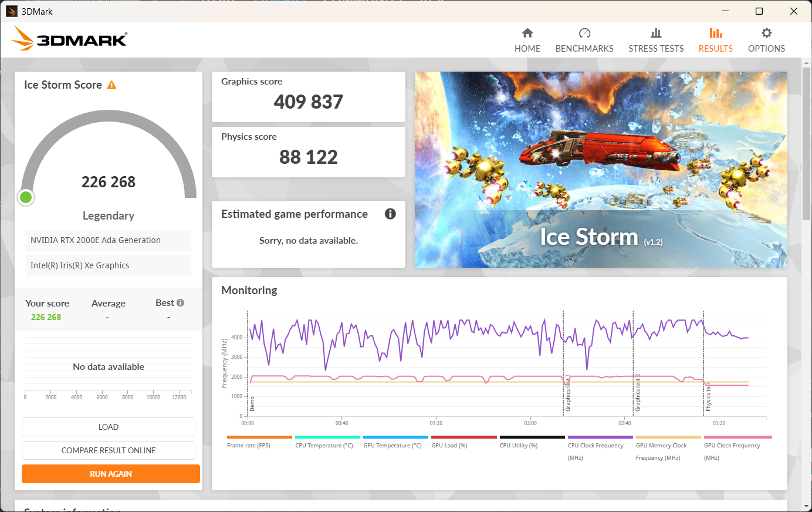
Task: Click the NVIDIA RTX 2000E Ada Generation entry
Action: (109, 240)
